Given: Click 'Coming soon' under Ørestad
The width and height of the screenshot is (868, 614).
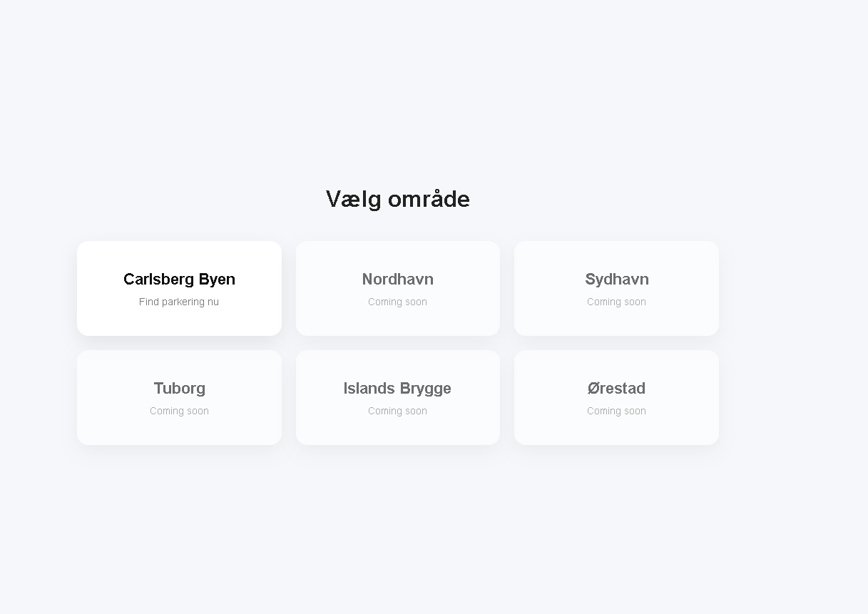Looking at the screenshot, I should click(616, 411).
